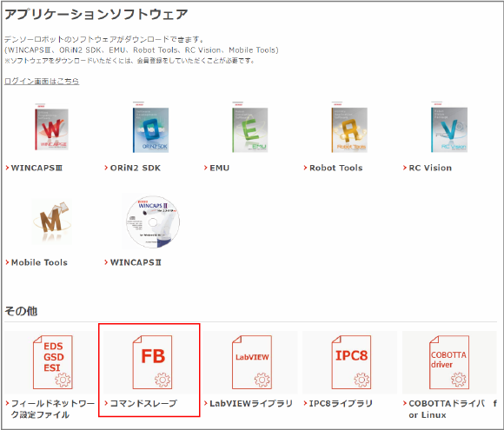
Task: Click the green EMU software box image
Action: coord(249,128)
